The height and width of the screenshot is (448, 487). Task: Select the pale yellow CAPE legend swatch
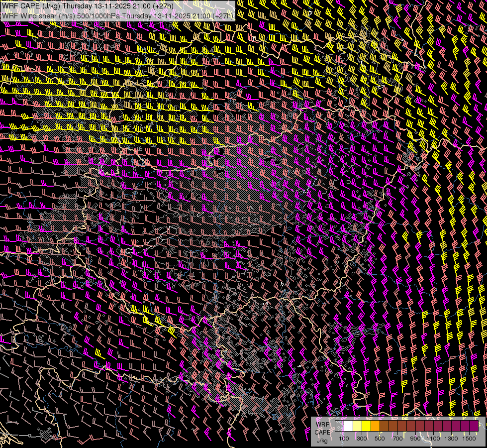358,426
